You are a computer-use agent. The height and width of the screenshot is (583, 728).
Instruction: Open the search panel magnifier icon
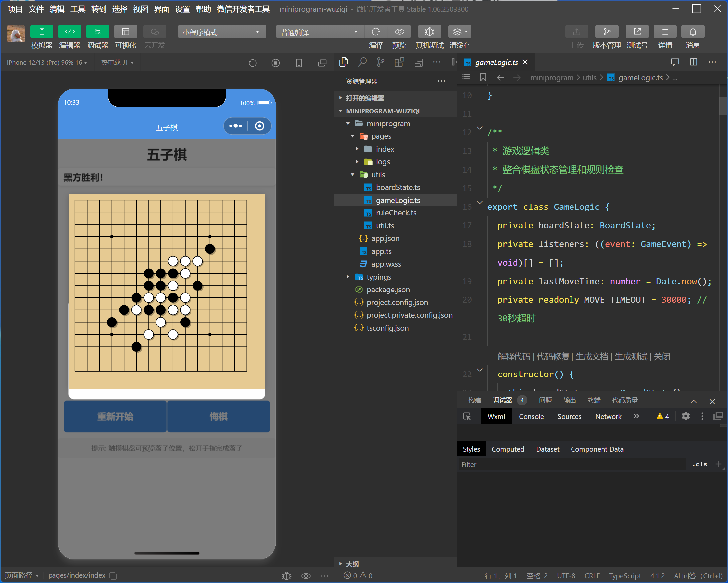[362, 62]
